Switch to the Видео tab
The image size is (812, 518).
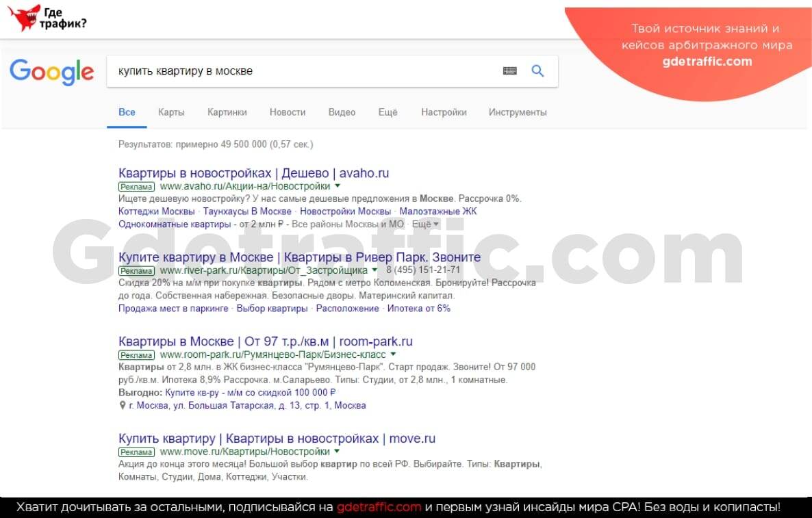click(x=342, y=112)
